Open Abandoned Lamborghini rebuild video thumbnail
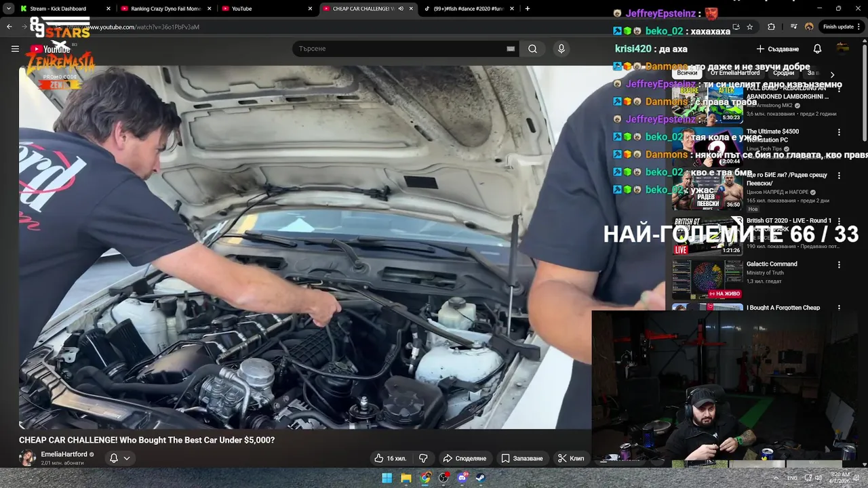 [707, 103]
